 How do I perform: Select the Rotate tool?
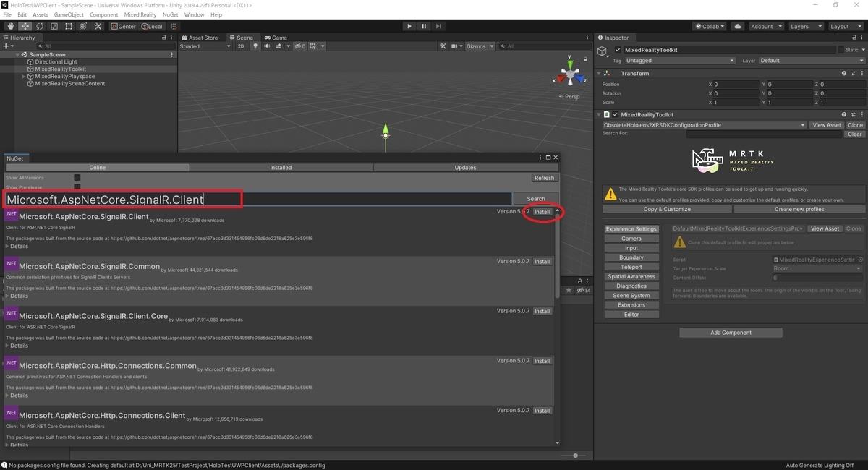(x=39, y=26)
